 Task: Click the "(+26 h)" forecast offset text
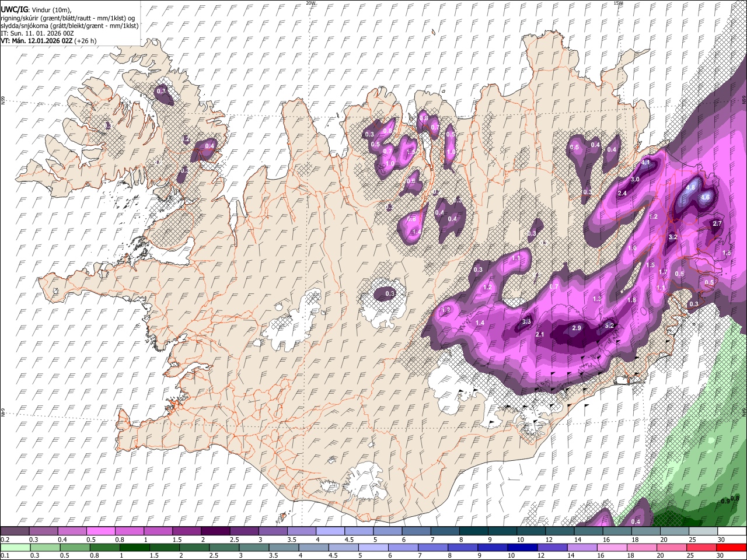pos(86,41)
